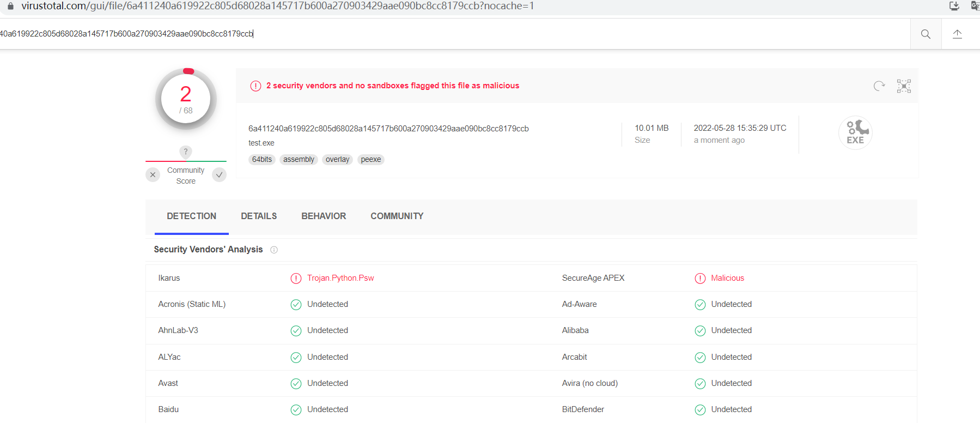Click the Baidu undetected check icon
The width and height of the screenshot is (980, 423).
[x=296, y=410]
